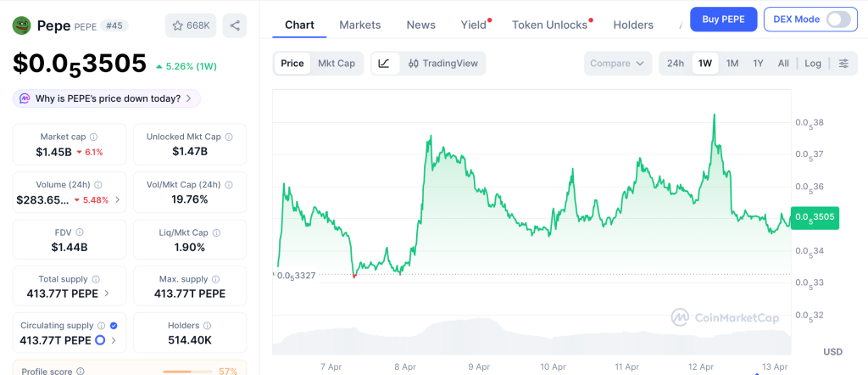Click the Buy PEPE button

[723, 19]
